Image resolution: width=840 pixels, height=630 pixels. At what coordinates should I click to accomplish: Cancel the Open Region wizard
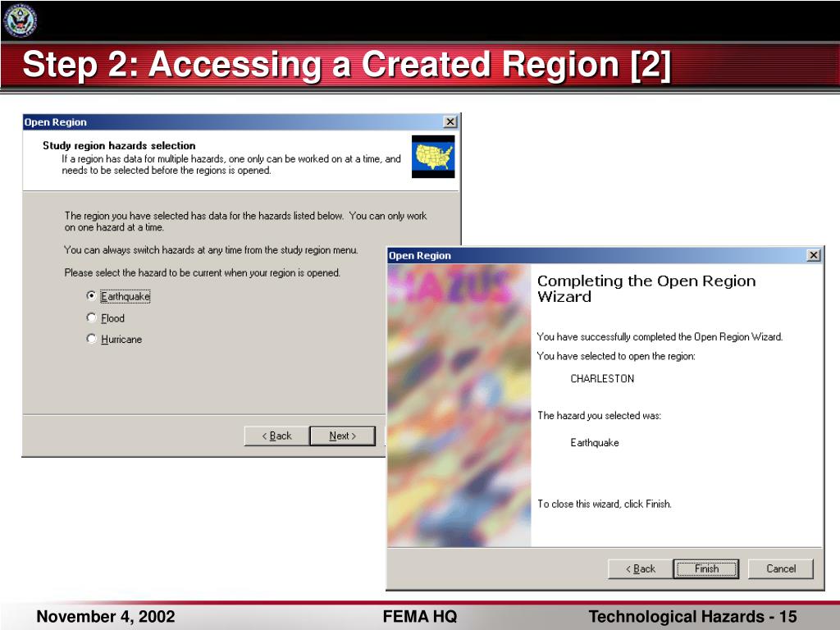pos(781,569)
